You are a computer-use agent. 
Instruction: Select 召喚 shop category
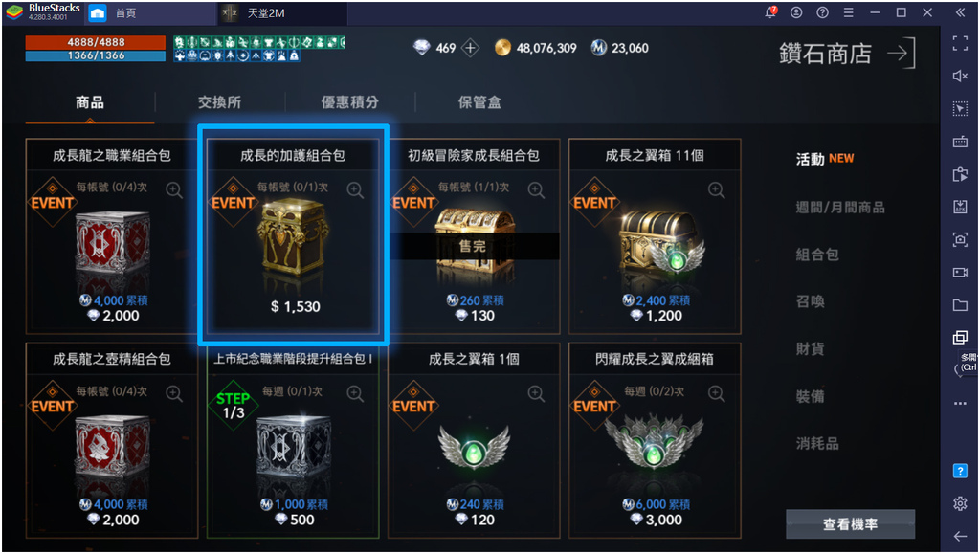(x=810, y=301)
